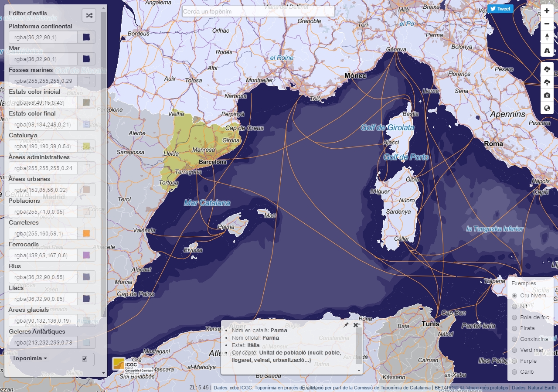Viewport: 558px width, 392px height.
Task: Open the Carreteres orange color swatch
Action: coord(86,234)
